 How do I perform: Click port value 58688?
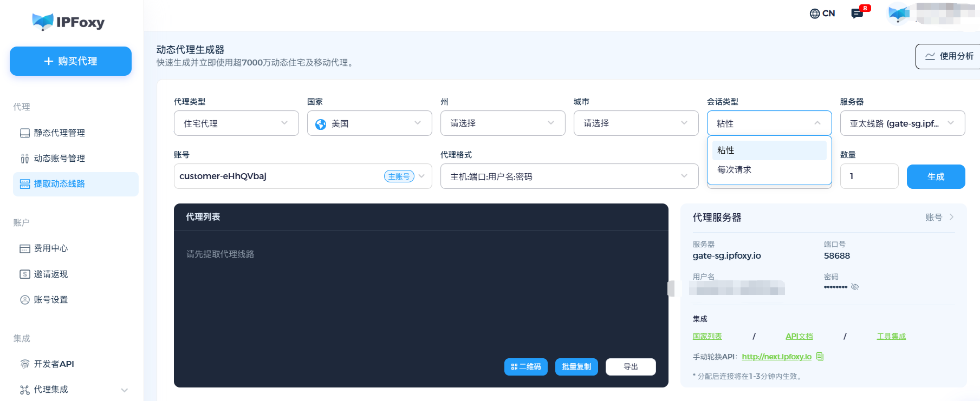tap(837, 256)
